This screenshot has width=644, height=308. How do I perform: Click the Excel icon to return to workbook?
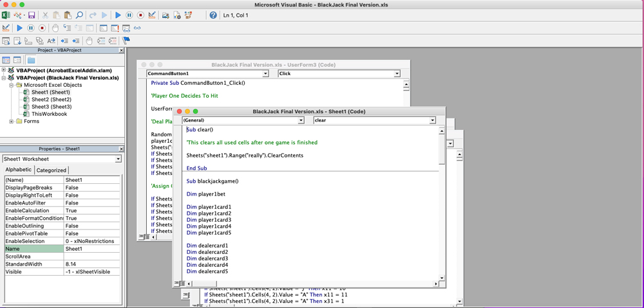pyautogui.click(x=6, y=15)
